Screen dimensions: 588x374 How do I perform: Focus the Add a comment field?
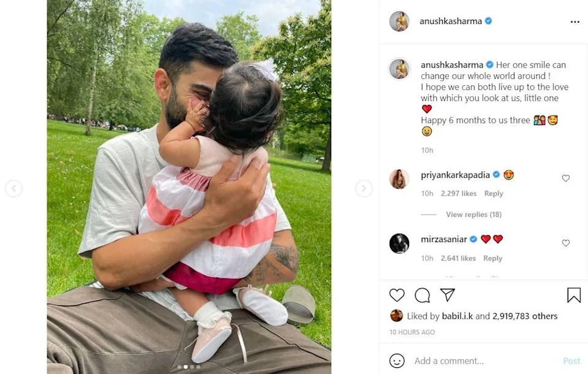tap(484, 361)
